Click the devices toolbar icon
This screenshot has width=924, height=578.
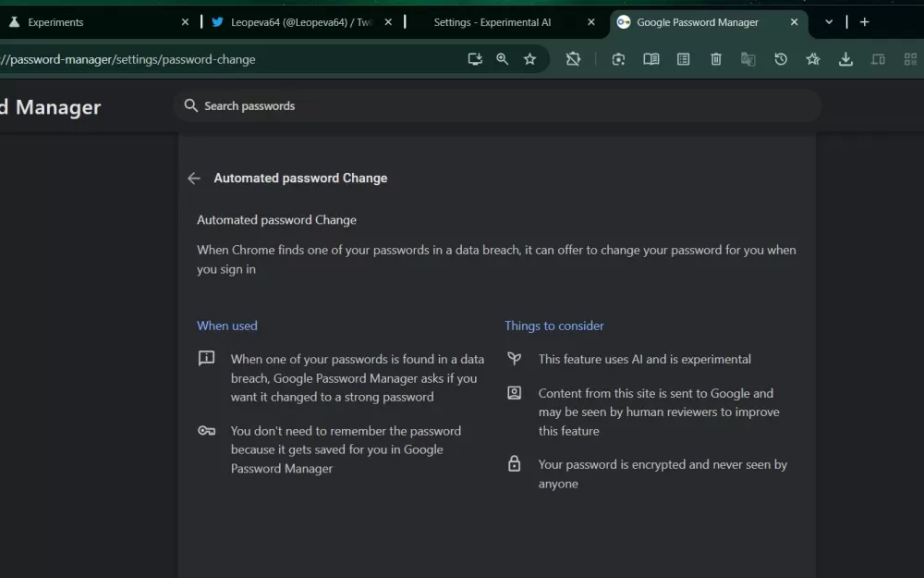[x=878, y=59]
